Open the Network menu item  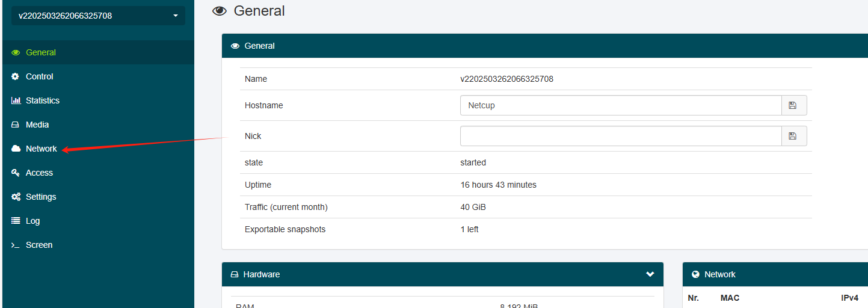click(x=41, y=149)
